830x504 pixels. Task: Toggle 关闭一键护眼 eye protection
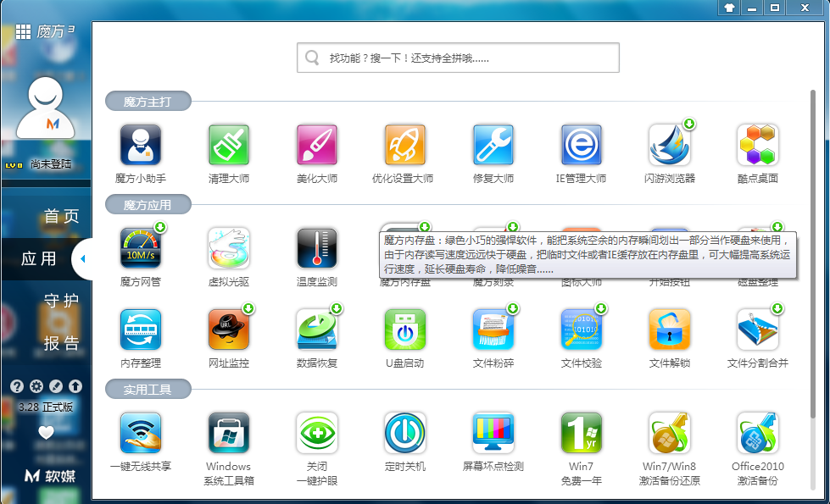(x=316, y=433)
